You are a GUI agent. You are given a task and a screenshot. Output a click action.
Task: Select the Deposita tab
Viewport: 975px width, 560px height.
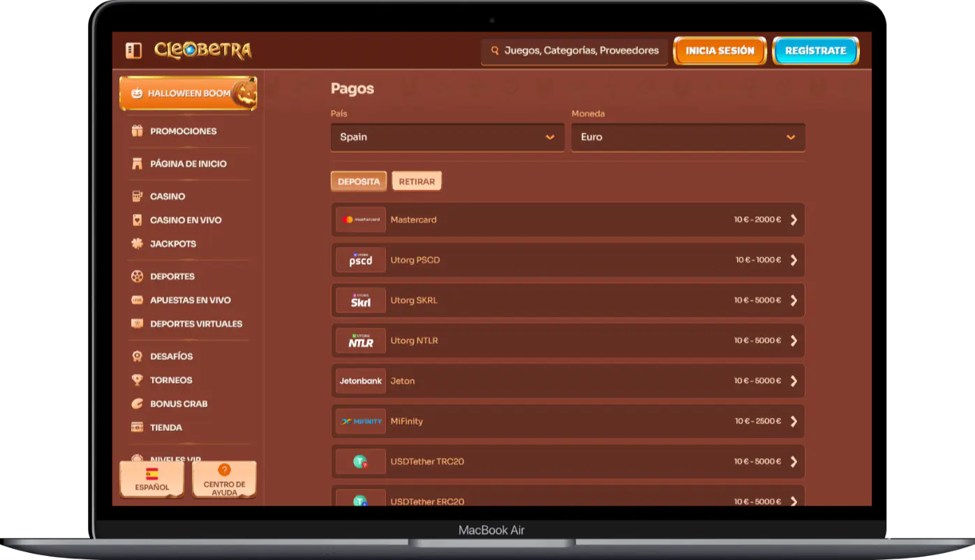359,181
